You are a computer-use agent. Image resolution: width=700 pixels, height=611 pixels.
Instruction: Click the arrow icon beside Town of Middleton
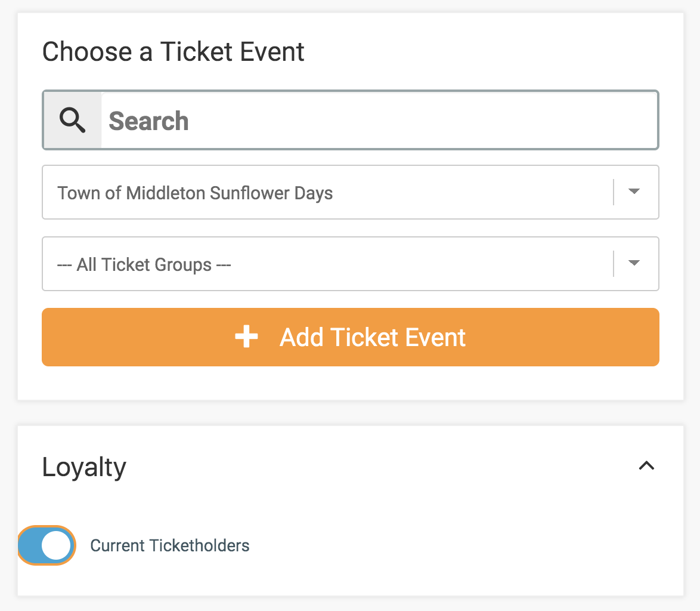pos(634,192)
